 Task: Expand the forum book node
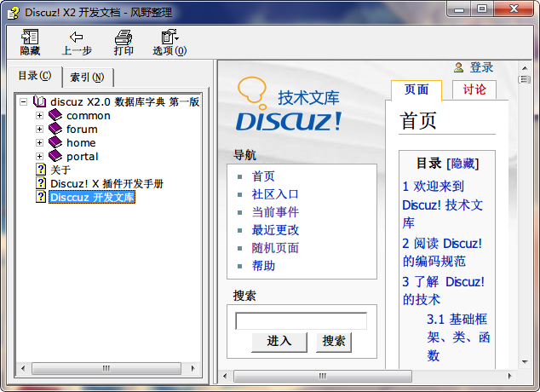click(39, 130)
